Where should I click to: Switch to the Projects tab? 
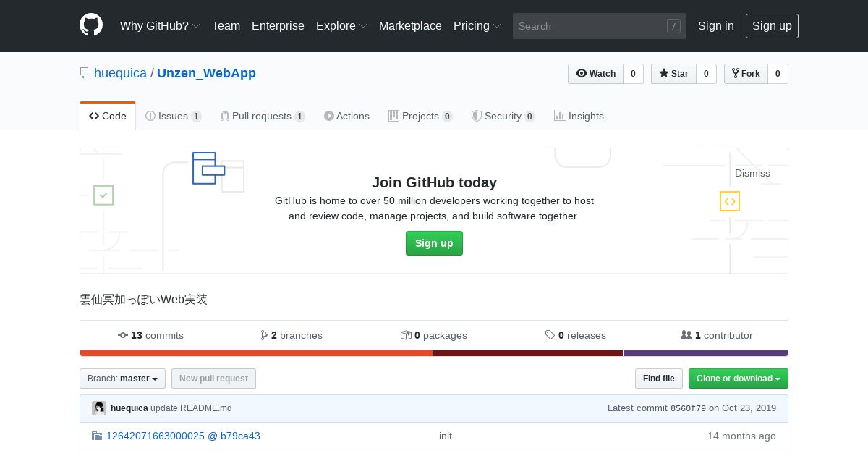tap(420, 116)
